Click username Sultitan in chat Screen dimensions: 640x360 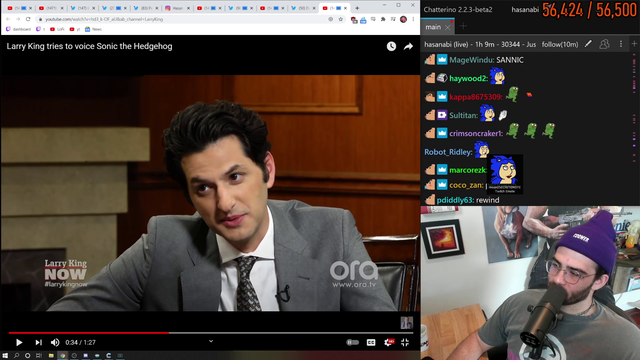(463, 116)
